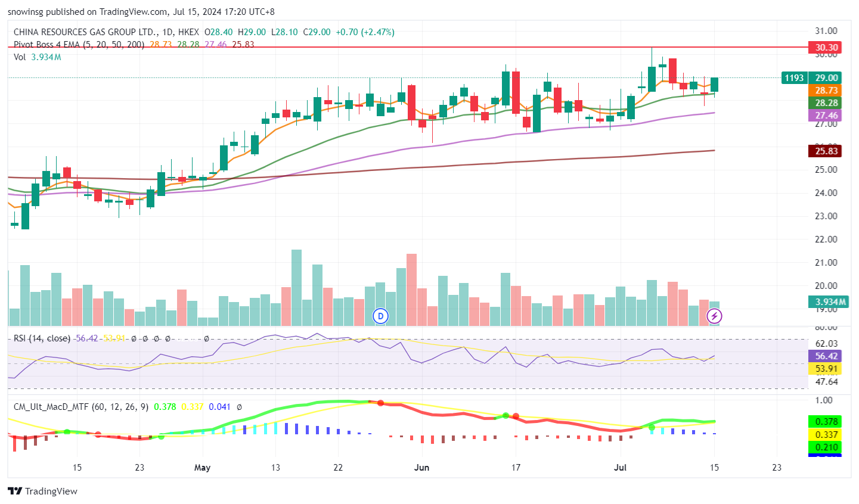Click the 22.00 price scale label

click(826, 239)
